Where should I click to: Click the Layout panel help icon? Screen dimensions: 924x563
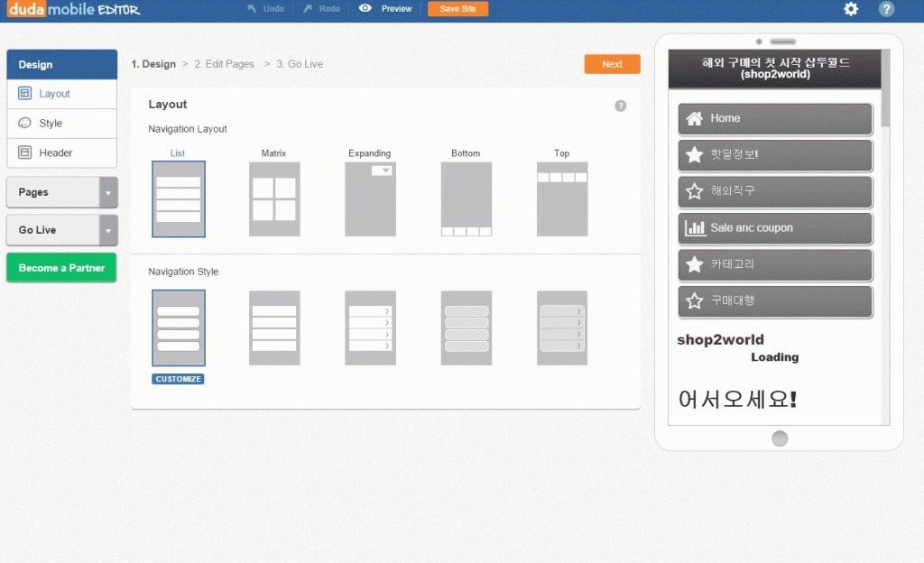[621, 106]
